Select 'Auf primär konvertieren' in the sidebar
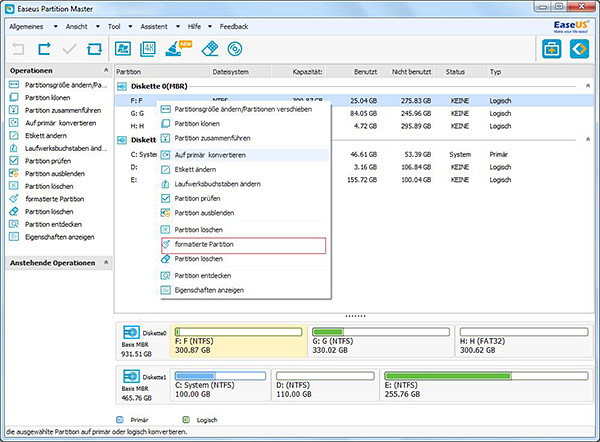 tap(52, 123)
